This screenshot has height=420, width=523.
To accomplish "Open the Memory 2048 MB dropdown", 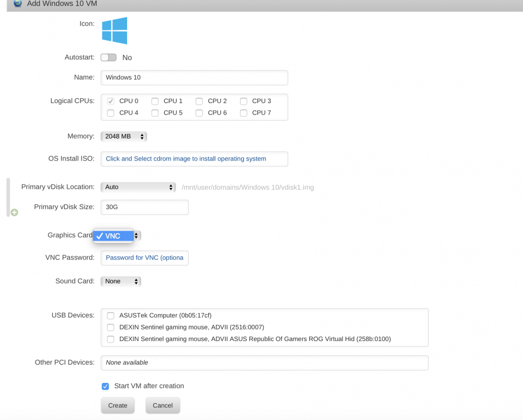I will pos(124,137).
